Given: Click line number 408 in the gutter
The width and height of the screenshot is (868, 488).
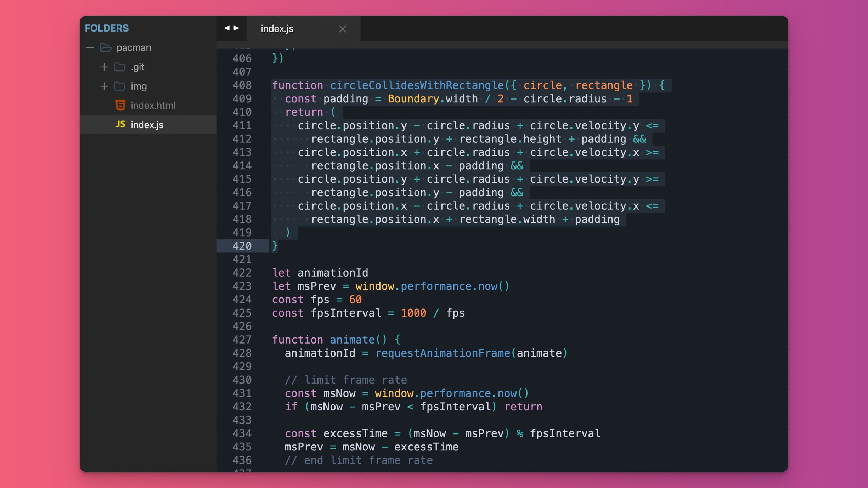Looking at the screenshot, I should [x=242, y=85].
